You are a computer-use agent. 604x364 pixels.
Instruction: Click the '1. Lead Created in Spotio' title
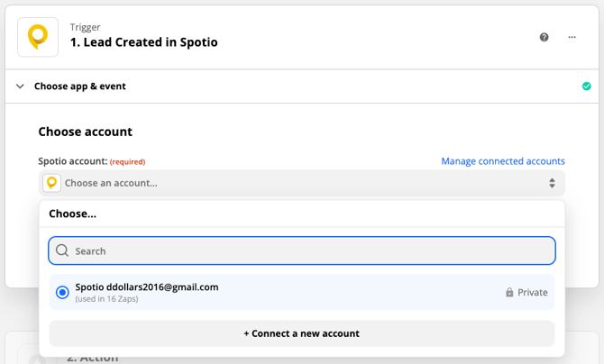[x=143, y=42]
